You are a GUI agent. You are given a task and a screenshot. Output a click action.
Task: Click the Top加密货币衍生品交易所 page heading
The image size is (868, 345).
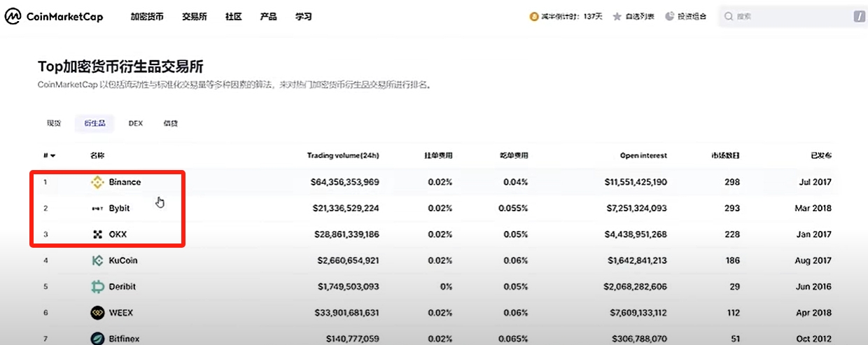click(120, 66)
